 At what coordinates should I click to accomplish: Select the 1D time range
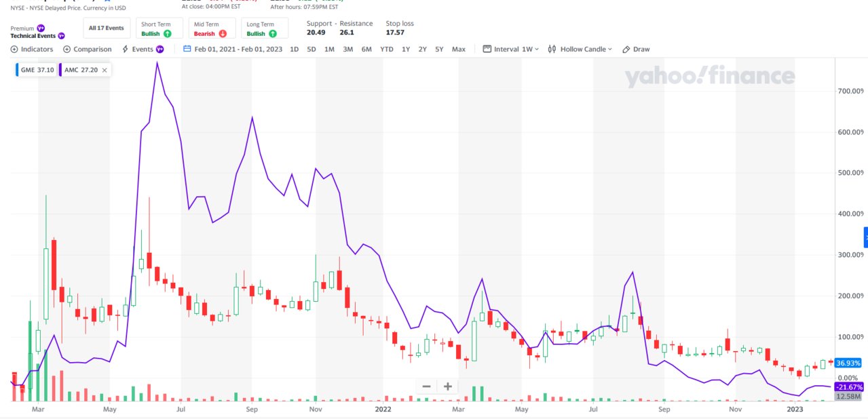[294, 49]
